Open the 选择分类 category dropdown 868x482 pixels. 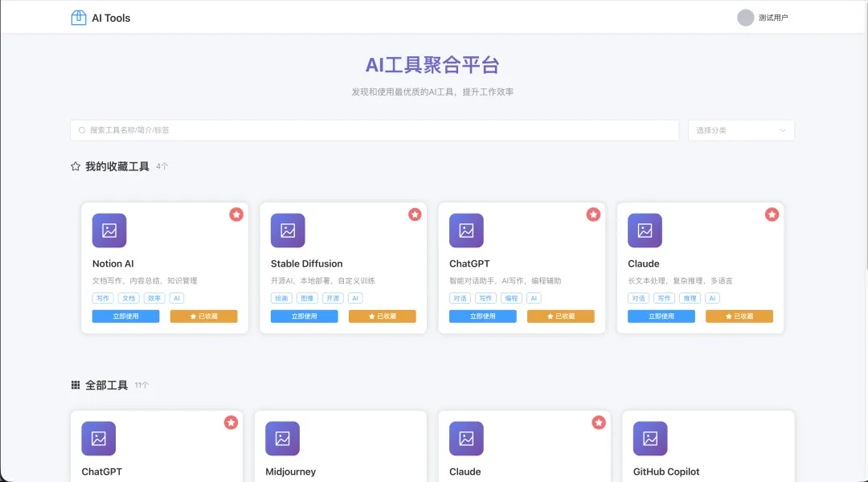point(741,130)
